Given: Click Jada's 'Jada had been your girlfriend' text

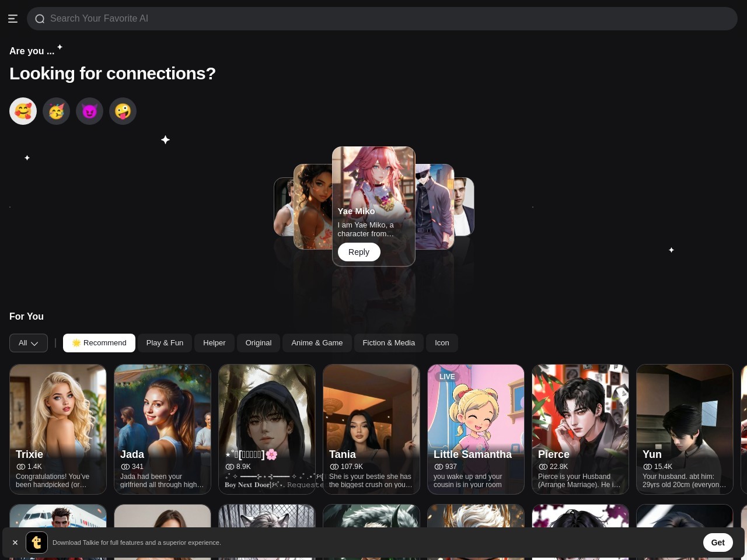Looking at the screenshot, I should tap(162, 481).
